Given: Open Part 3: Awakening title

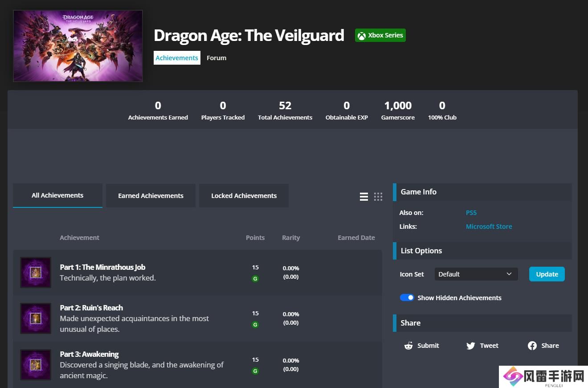Looking at the screenshot, I should click(x=89, y=354).
